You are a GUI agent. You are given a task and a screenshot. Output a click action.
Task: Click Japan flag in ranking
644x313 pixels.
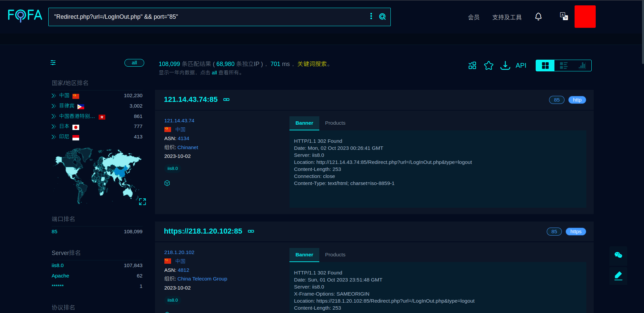(76, 127)
